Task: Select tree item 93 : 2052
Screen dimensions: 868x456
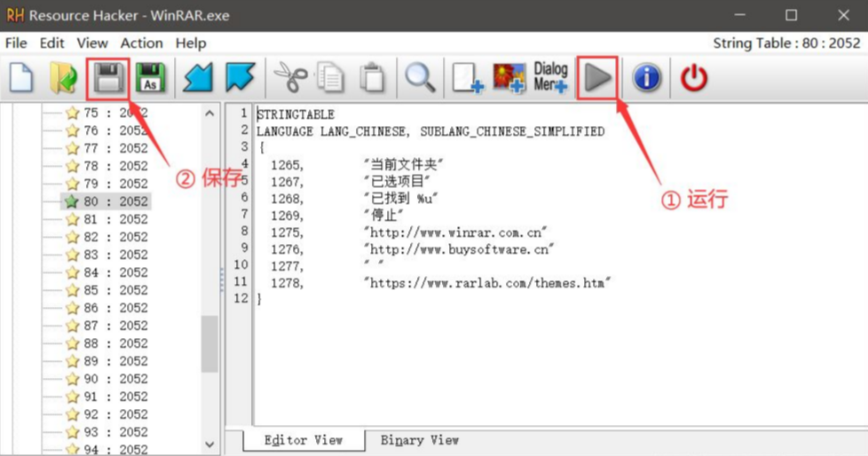Action: [x=107, y=432]
